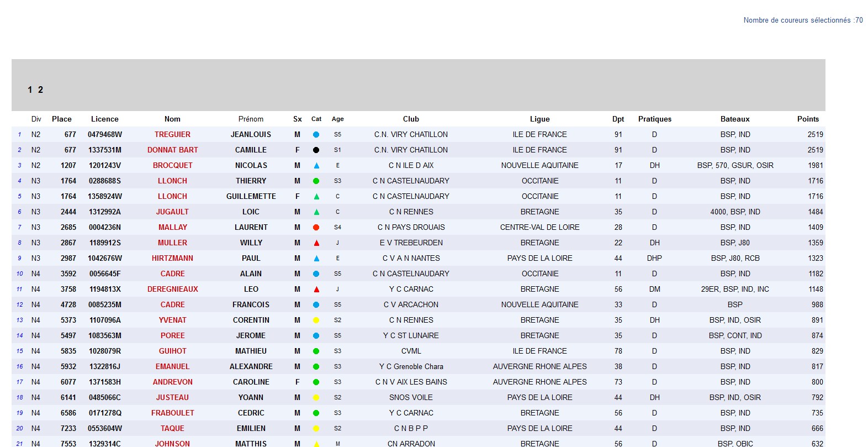Click licence number 1371583H

pyautogui.click(x=105, y=382)
